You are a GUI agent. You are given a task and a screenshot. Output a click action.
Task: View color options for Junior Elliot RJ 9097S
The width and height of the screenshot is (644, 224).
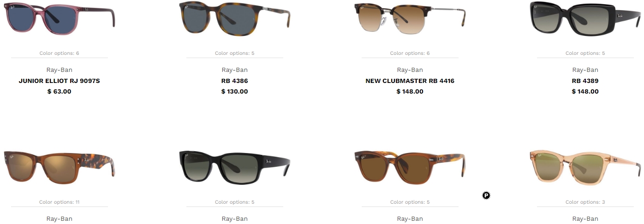point(60,53)
